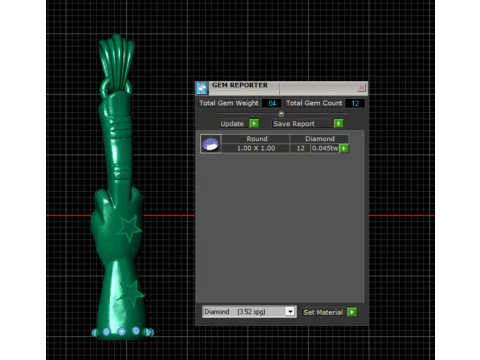Click the green Update arrow button
Viewport: 480px width, 360px height.
click(x=254, y=124)
